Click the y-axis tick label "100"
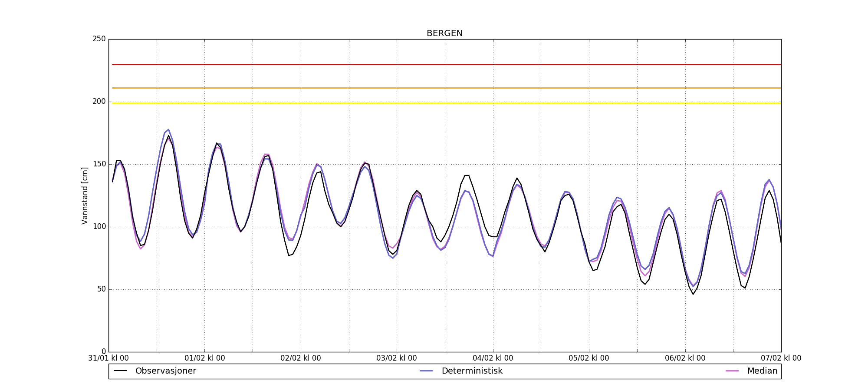 point(99,227)
